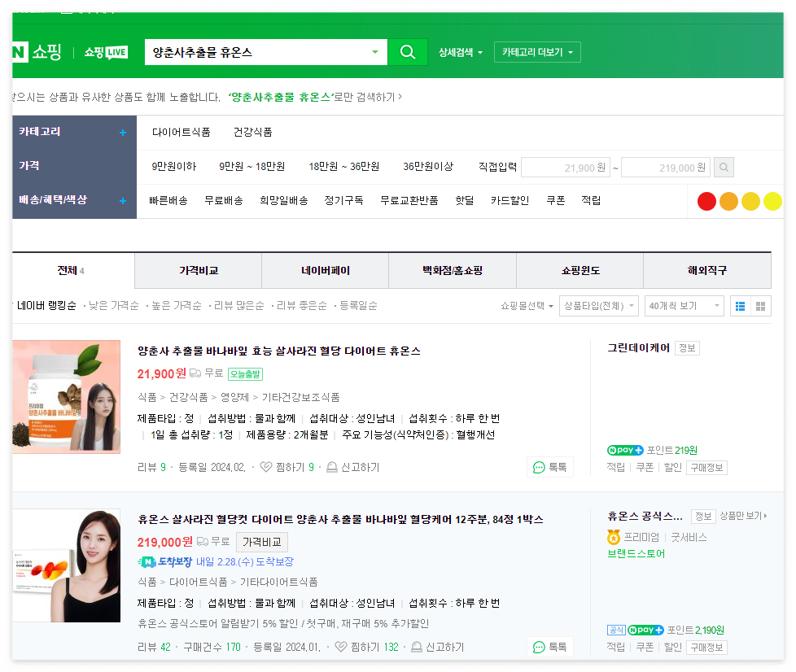Screen dimensions: 796x672
Task: Switch to list view icon
Action: (741, 306)
